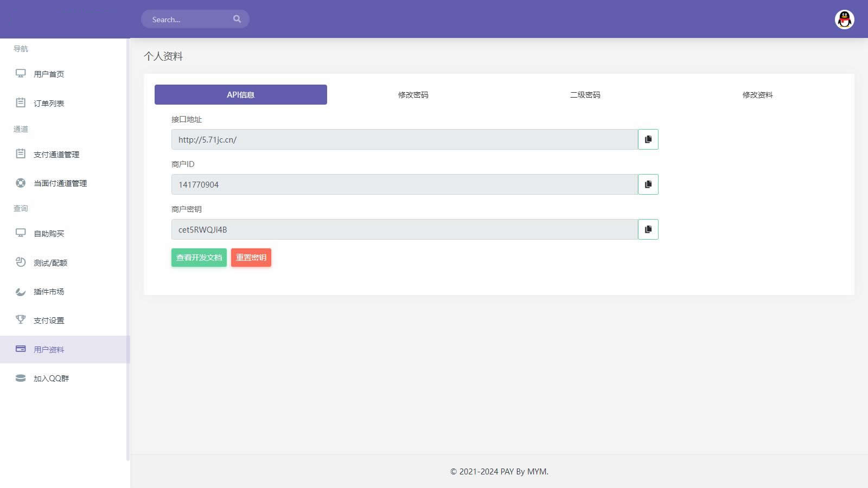Select the API信息 tab
868x488 pixels.
click(x=240, y=95)
